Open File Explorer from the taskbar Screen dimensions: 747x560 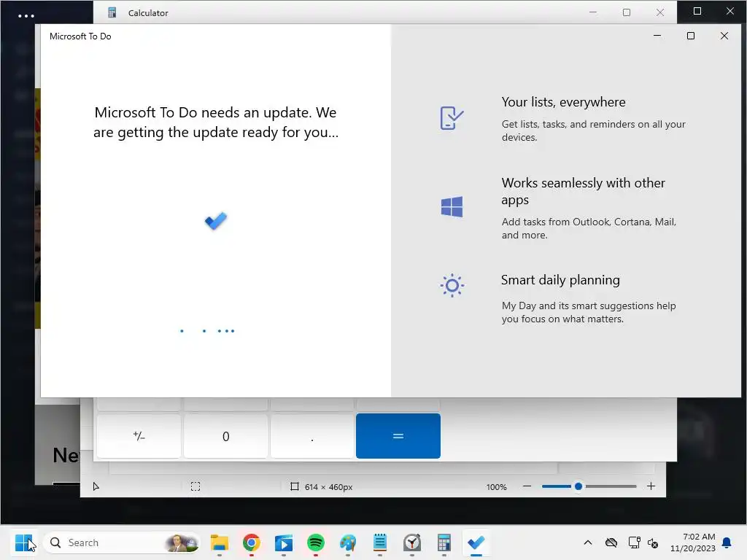[x=220, y=542]
